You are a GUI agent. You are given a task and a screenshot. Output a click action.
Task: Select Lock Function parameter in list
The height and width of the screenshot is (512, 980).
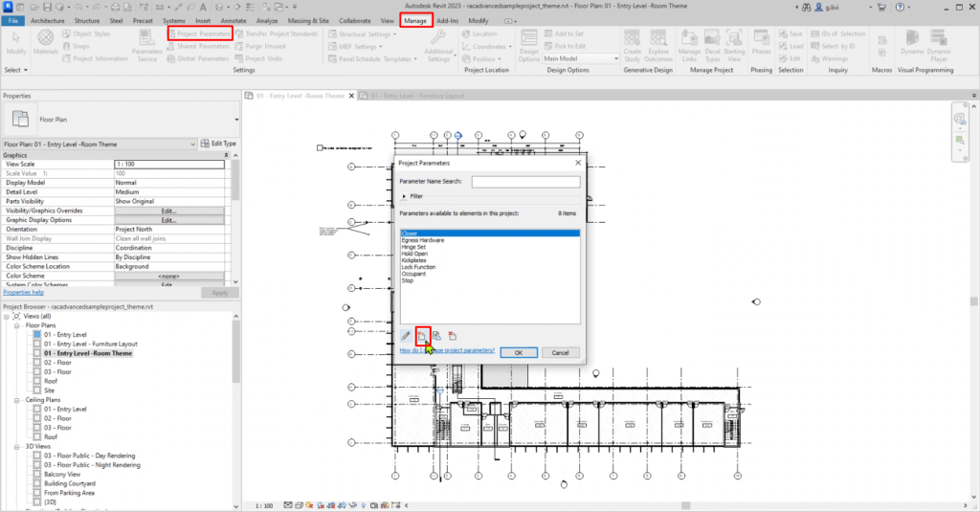419,267
